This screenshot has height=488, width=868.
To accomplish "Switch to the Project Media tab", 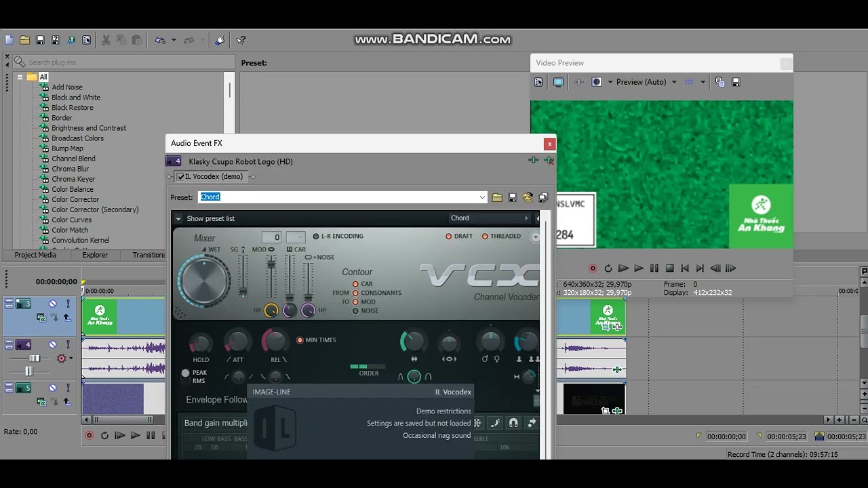I will pos(35,255).
